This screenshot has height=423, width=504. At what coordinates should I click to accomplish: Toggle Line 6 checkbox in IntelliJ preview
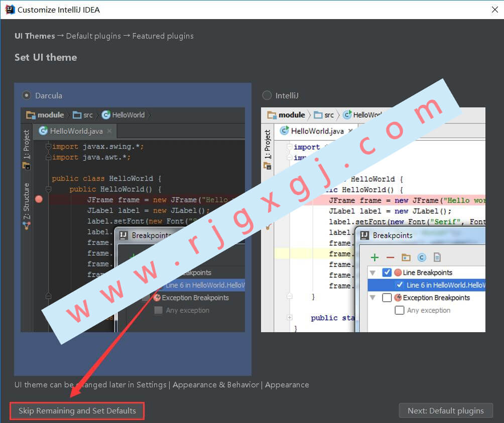(x=400, y=285)
